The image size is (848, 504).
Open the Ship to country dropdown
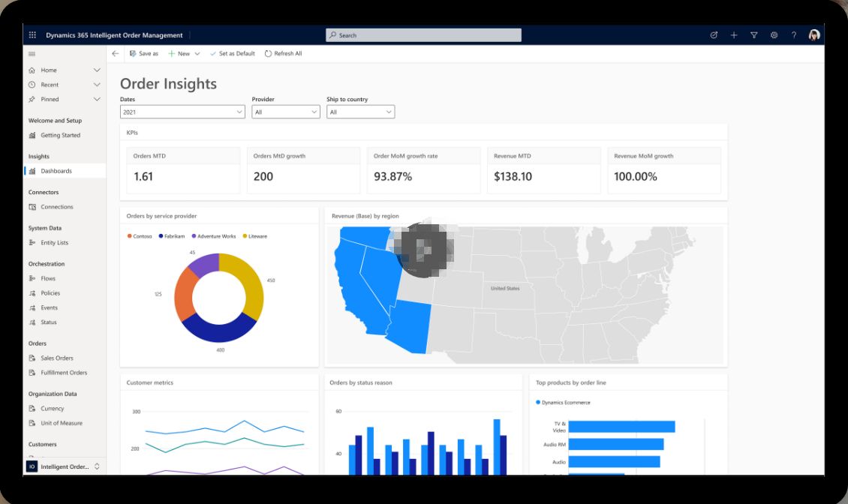[x=360, y=112]
